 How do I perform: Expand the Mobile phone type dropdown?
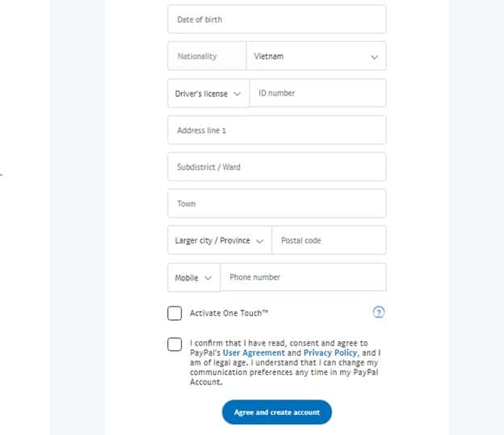pos(193,278)
